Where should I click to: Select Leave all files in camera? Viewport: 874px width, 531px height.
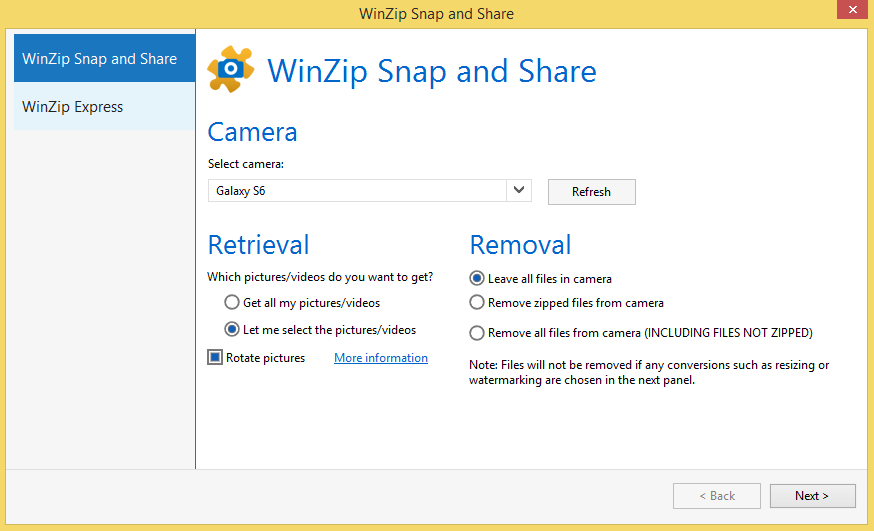(x=477, y=279)
